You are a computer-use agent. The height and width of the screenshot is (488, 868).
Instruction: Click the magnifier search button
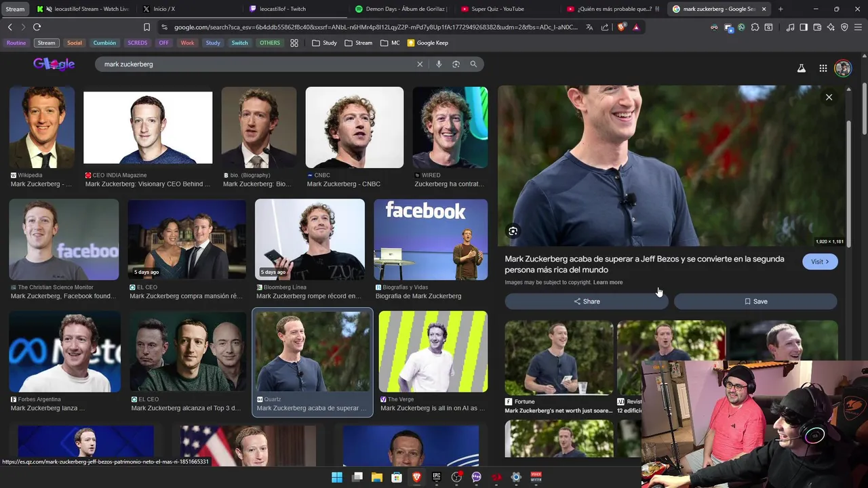[473, 64]
